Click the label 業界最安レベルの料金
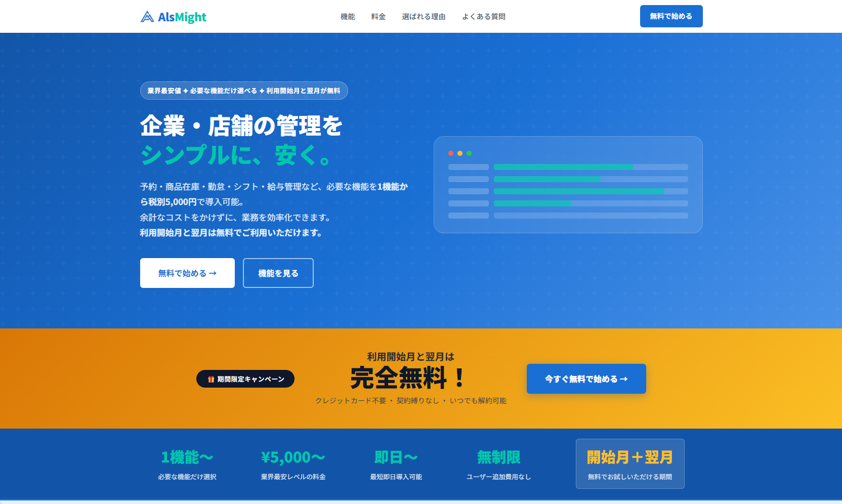 coord(293,477)
